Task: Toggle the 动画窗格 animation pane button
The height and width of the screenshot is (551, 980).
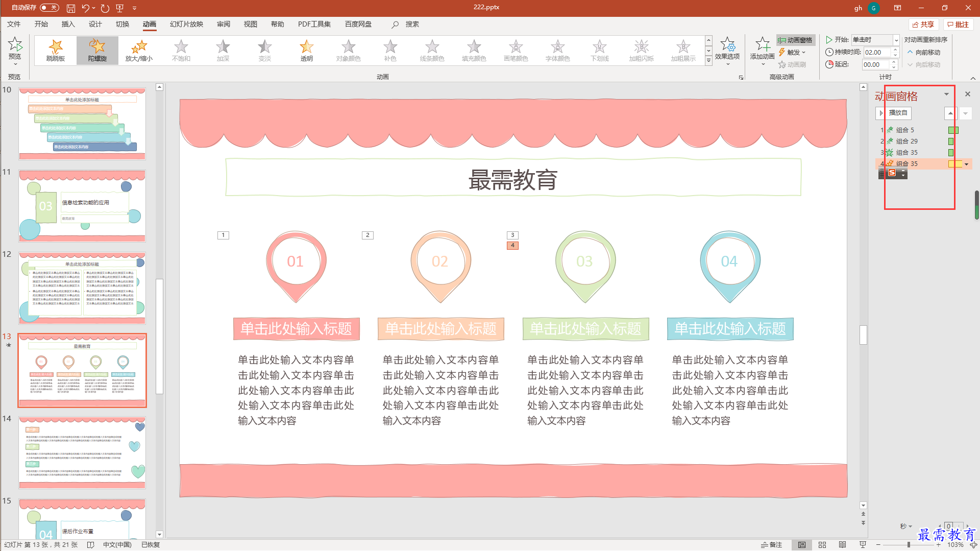Action: (x=796, y=40)
